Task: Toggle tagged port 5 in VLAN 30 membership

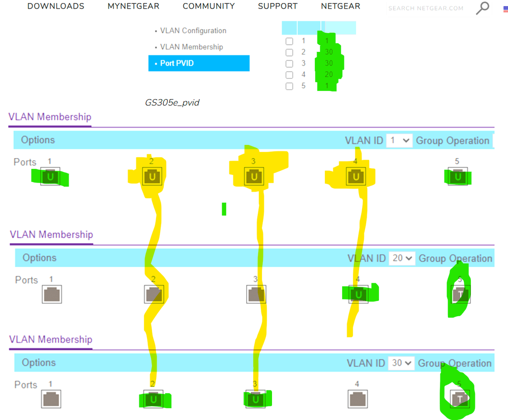Action: [x=460, y=399]
